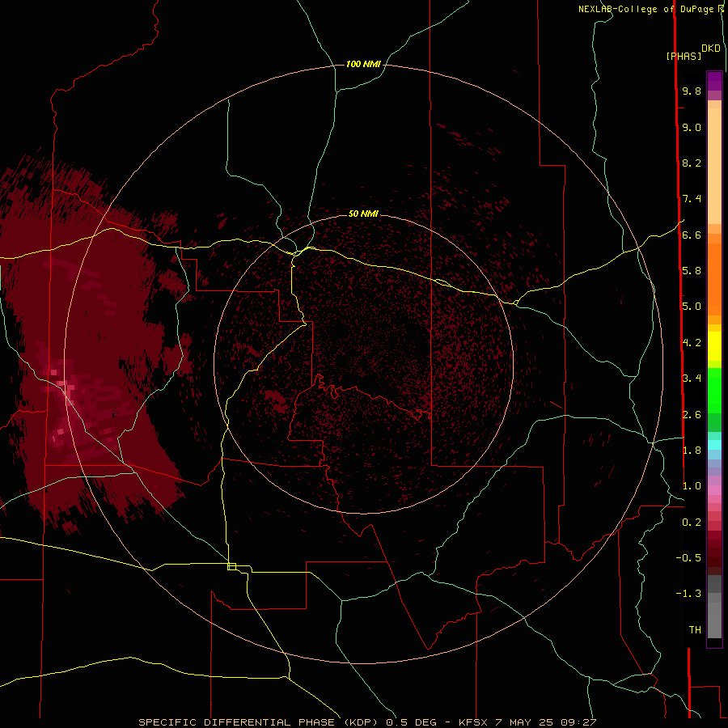
Task: Pick the purple swatch atop the color scale
Action: click(x=714, y=81)
